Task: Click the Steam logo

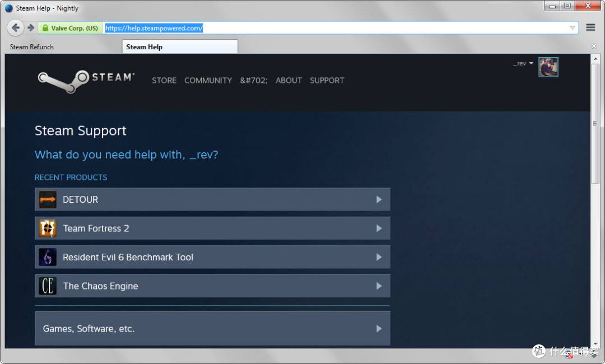Action: 86,81
